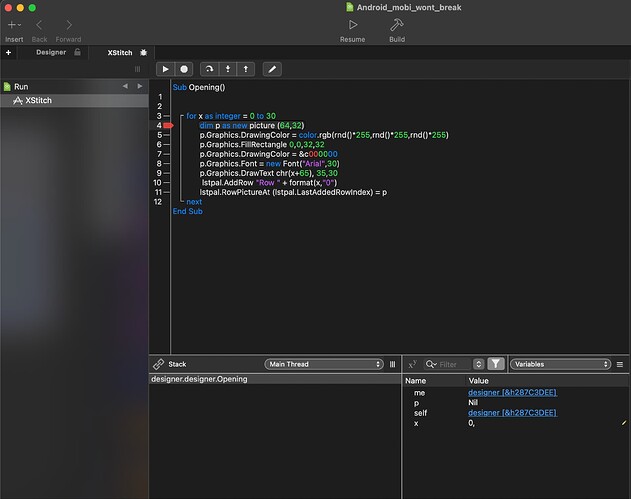
Task: Open the Main Thread dropdown
Action: pos(323,364)
